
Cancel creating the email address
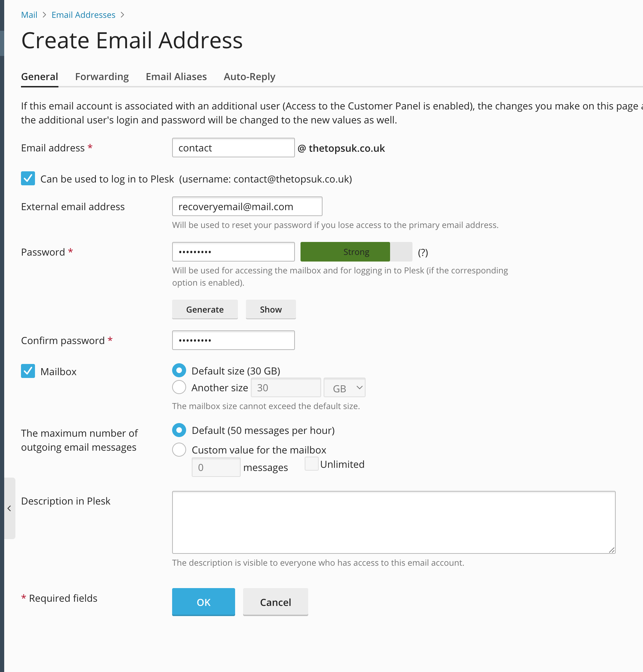(275, 602)
